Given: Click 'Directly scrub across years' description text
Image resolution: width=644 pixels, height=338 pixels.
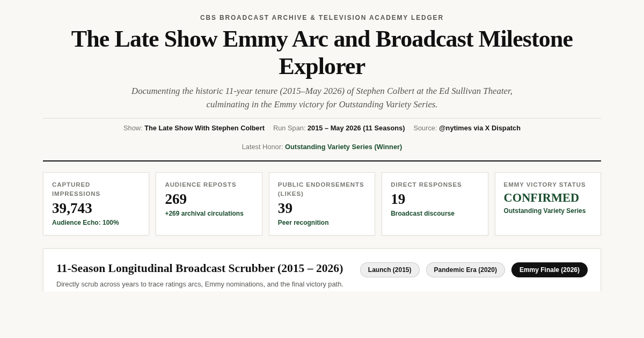Looking at the screenshot, I should (x=200, y=284).
